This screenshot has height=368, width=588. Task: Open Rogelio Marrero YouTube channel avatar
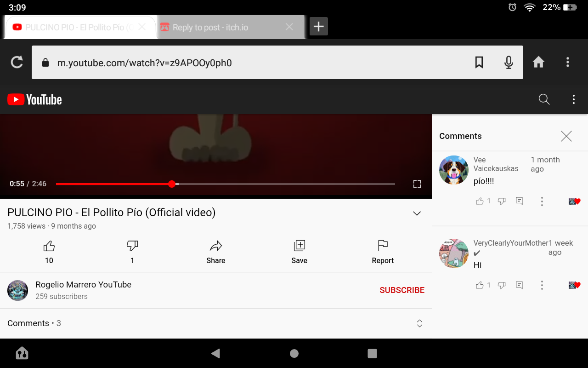[18, 290]
